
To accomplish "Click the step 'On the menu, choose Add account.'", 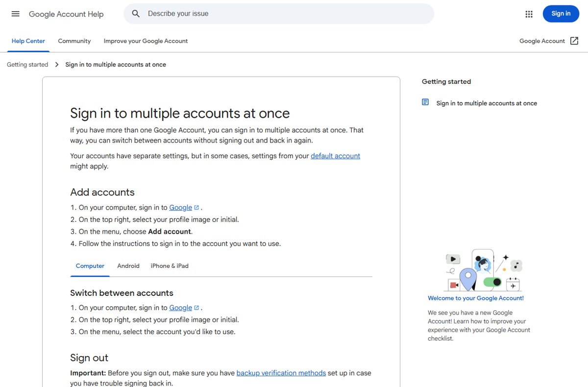I will pyautogui.click(x=136, y=232).
